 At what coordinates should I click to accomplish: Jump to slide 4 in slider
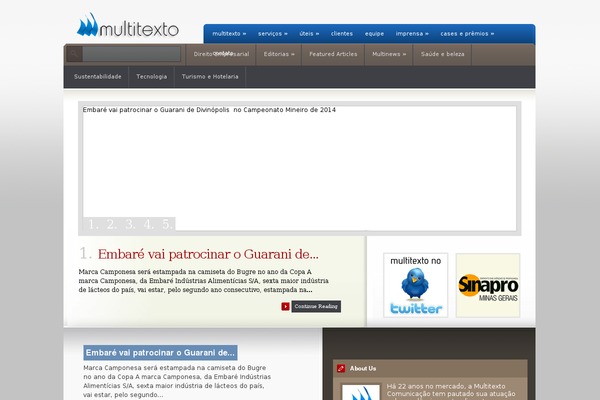(x=149, y=224)
